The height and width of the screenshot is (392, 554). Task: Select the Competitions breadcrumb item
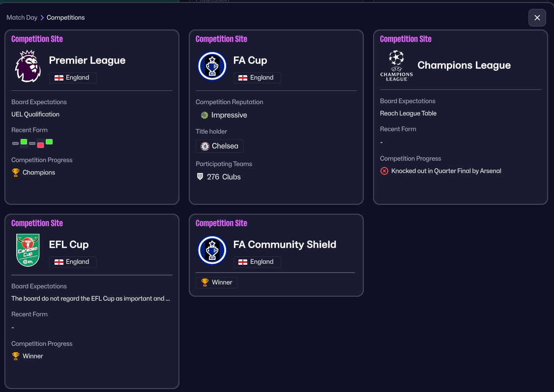click(66, 18)
